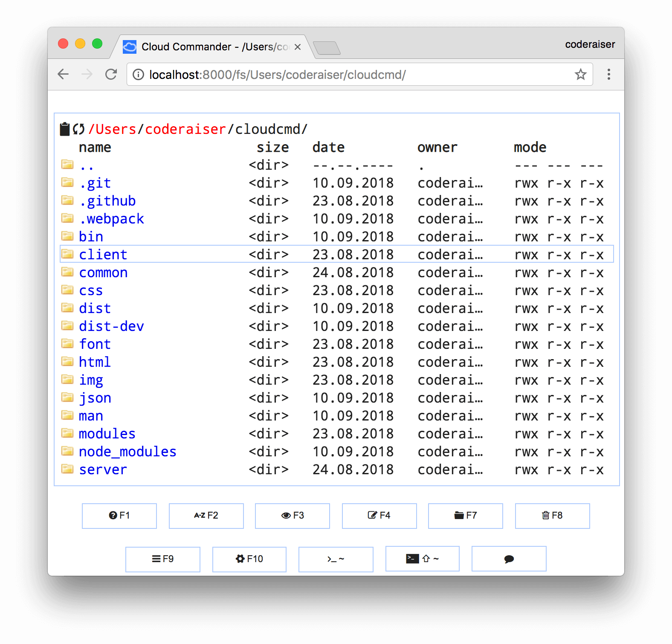The width and height of the screenshot is (672, 644).
Task: Open the F9 menu button
Action: [x=162, y=559]
